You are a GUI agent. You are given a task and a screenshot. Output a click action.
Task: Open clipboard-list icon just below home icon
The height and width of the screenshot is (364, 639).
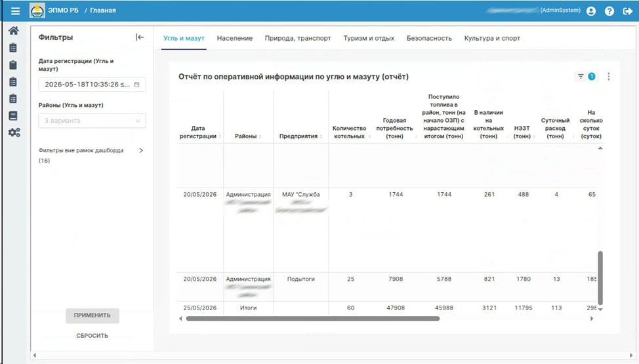13,48
